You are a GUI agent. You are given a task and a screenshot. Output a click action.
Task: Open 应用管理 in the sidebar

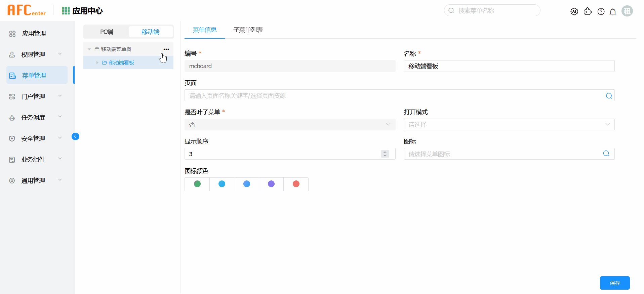pyautogui.click(x=34, y=34)
